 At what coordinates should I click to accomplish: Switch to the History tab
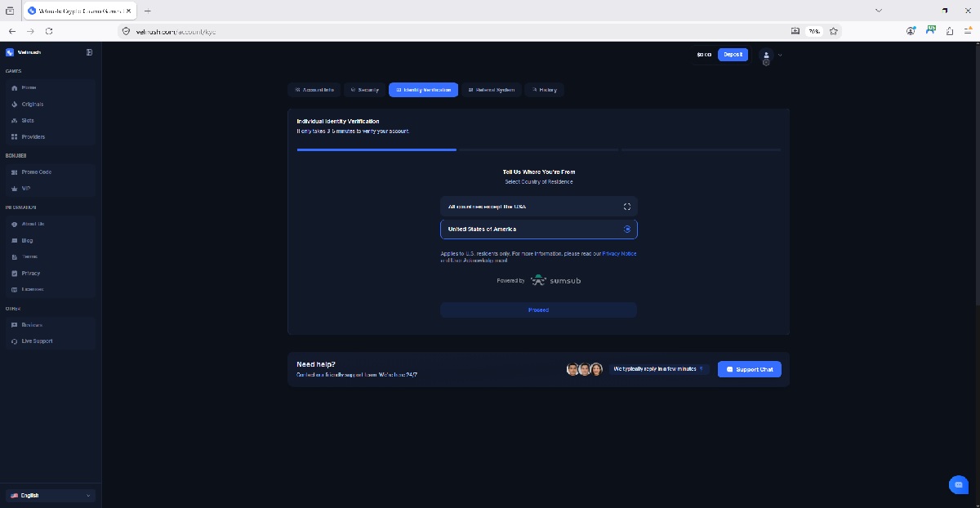point(545,90)
